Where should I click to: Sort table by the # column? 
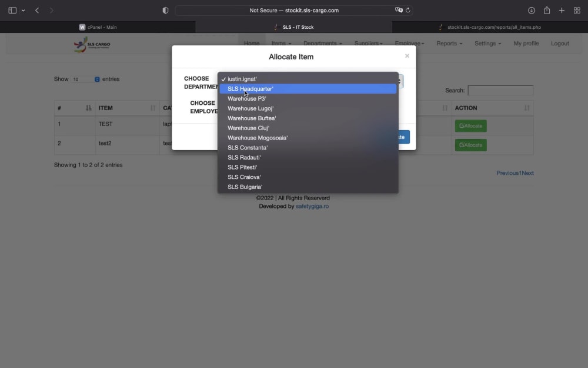pyautogui.click(x=75, y=108)
